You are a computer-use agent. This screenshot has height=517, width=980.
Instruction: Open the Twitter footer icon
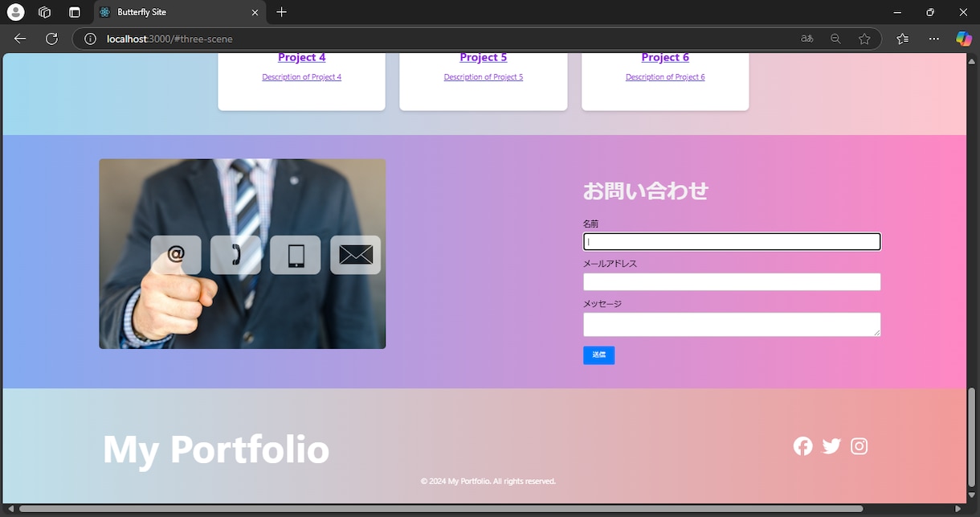click(x=831, y=446)
